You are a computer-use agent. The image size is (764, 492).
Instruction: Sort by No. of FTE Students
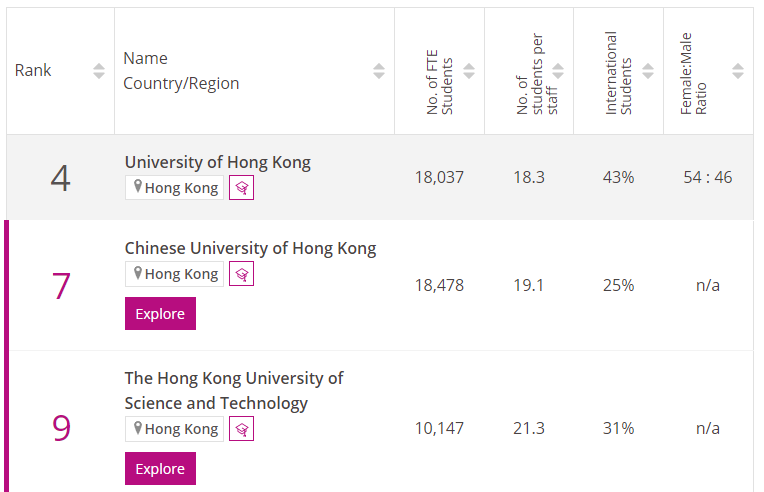tap(469, 71)
